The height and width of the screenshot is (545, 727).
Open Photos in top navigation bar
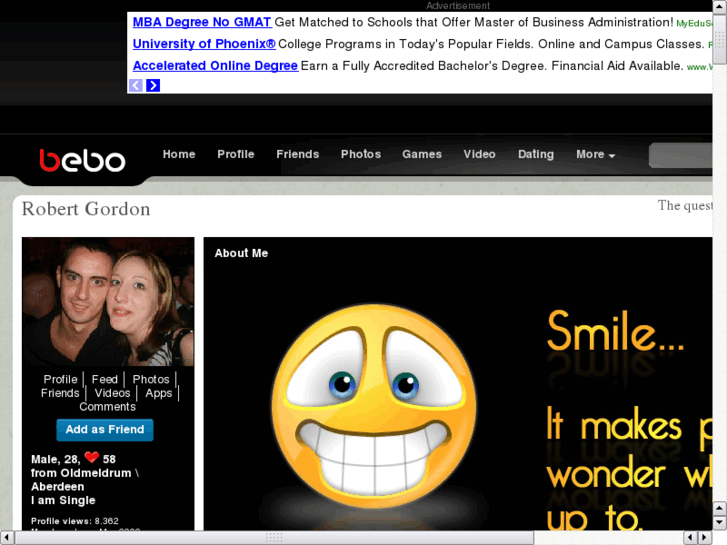pyautogui.click(x=360, y=155)
